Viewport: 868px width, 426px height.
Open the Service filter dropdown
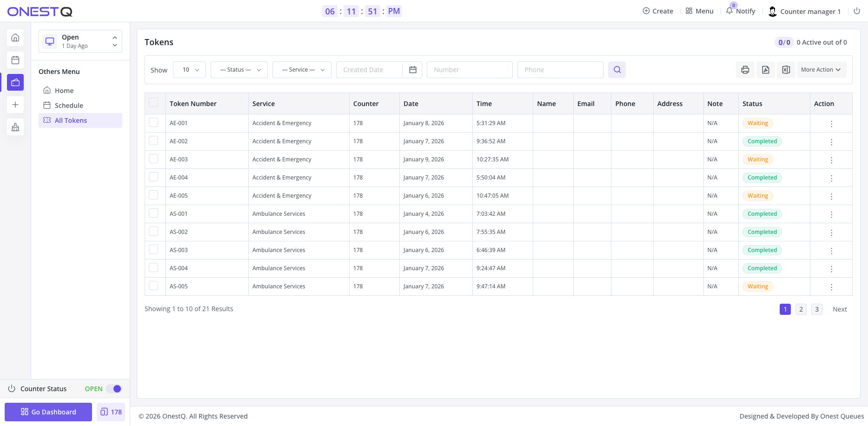(302, 70)
